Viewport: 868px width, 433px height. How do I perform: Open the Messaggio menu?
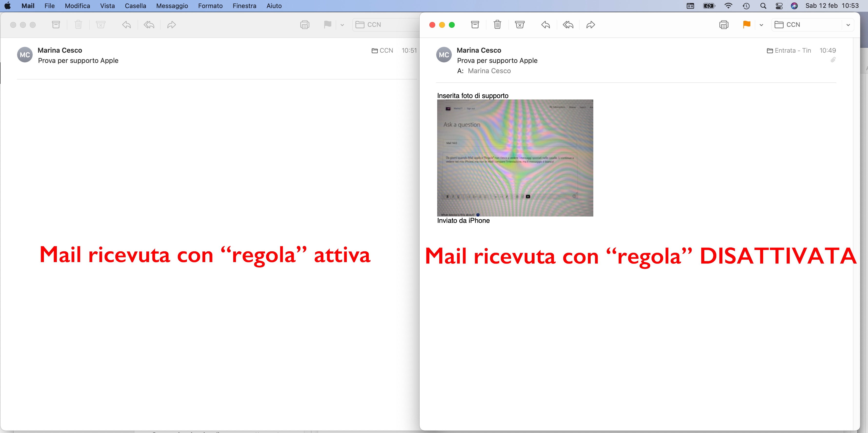coord(172,6)
